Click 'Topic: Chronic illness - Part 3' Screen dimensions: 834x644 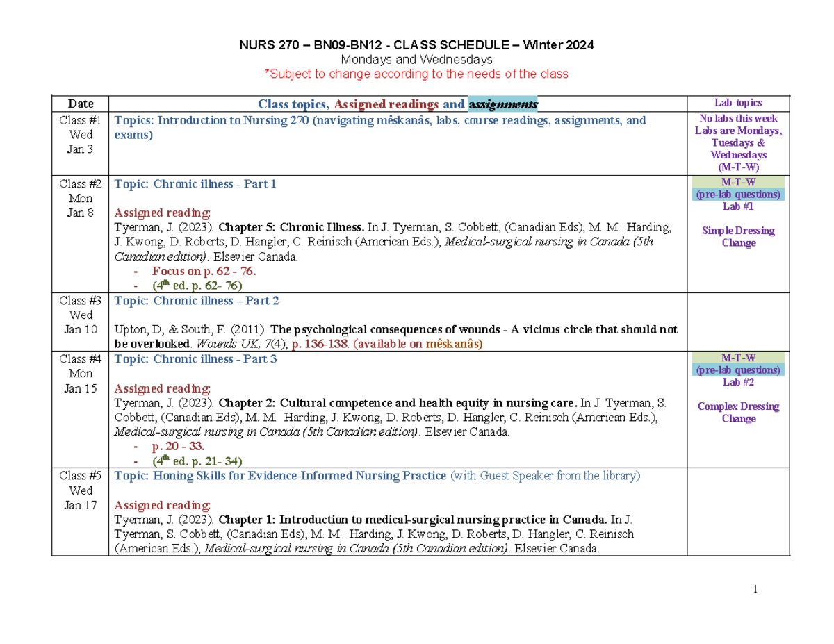point(195,359)
